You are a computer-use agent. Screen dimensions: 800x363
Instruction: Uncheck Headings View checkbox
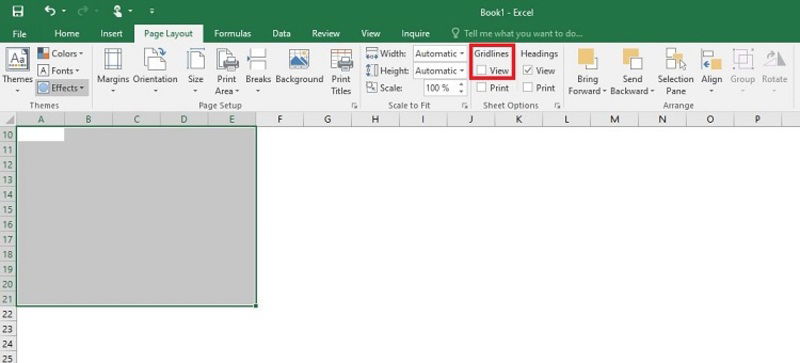(528, 70)
